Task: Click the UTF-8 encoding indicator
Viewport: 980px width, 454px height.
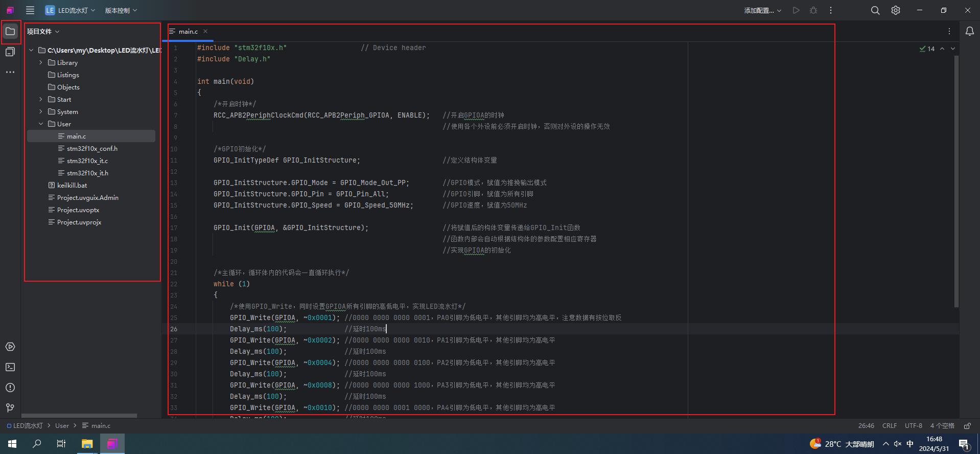Action: 914,426
